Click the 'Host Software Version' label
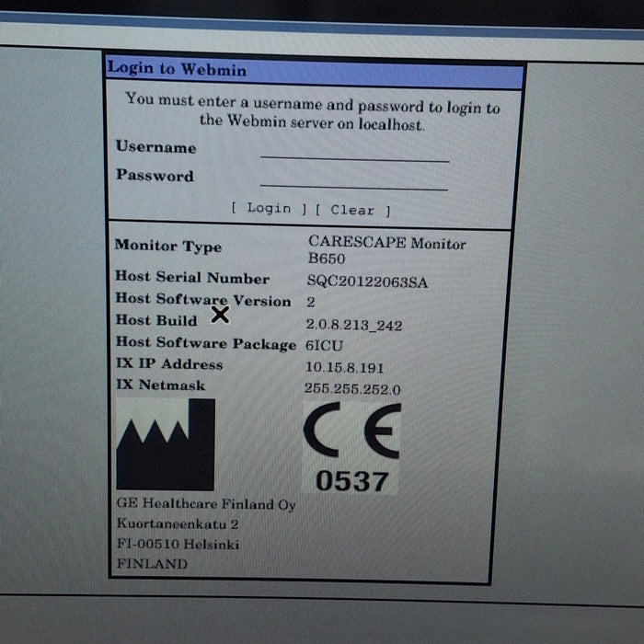Viewport: 644px width, 644px height. click(x=203, y=299)
